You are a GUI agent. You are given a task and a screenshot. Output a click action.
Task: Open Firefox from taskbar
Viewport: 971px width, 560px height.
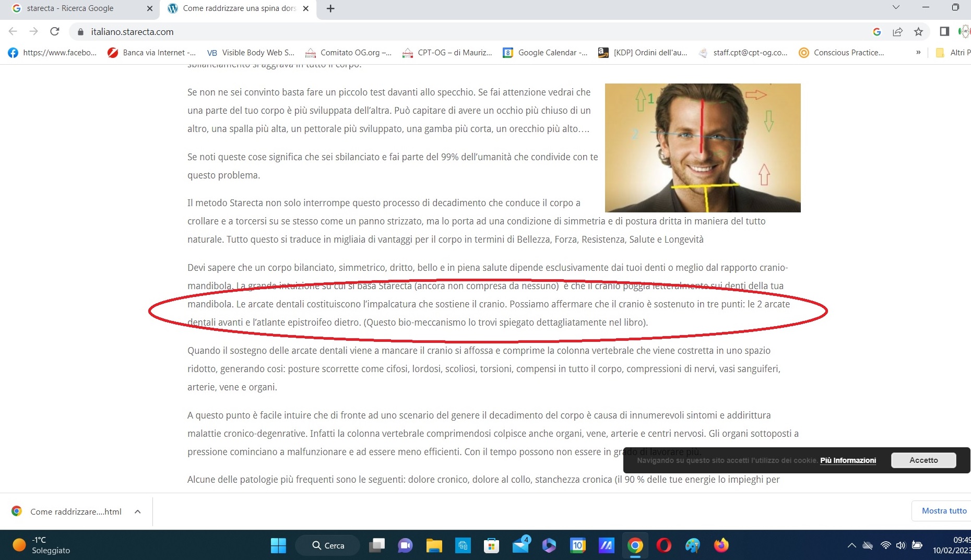click(x=721, y=545)
